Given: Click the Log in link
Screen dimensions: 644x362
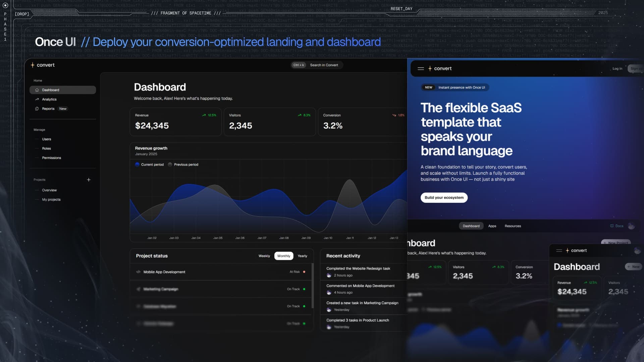Looking at the screenshot, I should (617, 68).
